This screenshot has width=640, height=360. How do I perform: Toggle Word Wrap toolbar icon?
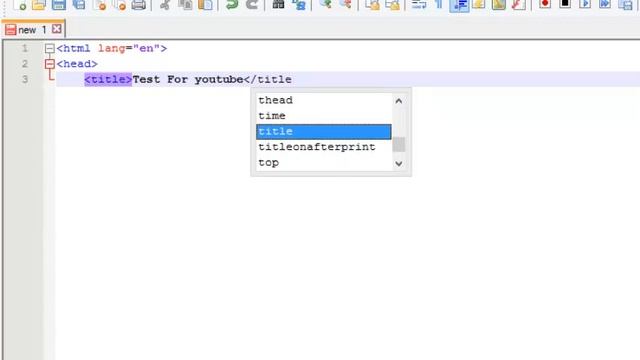point(419,4)
